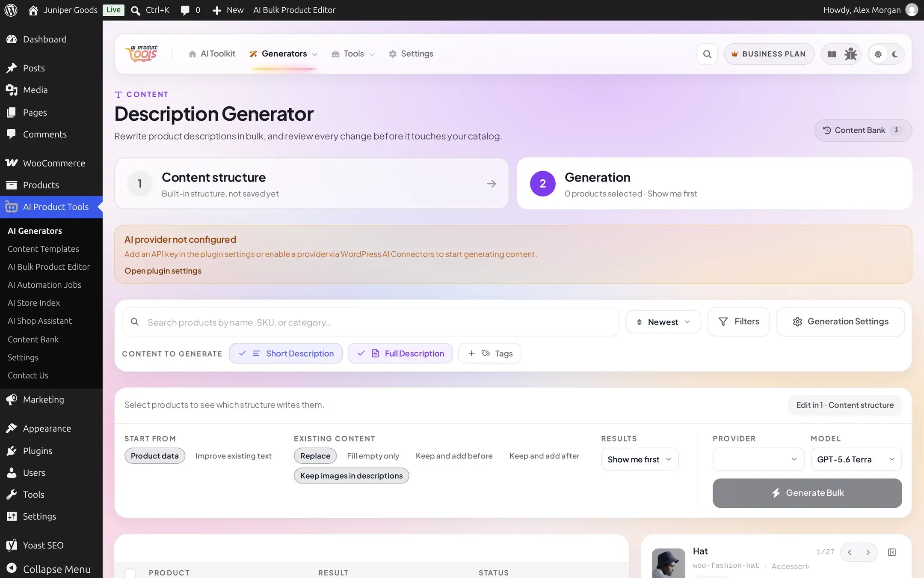
Task: Toggle Full Description content chip
Action: tap(400, 353)
